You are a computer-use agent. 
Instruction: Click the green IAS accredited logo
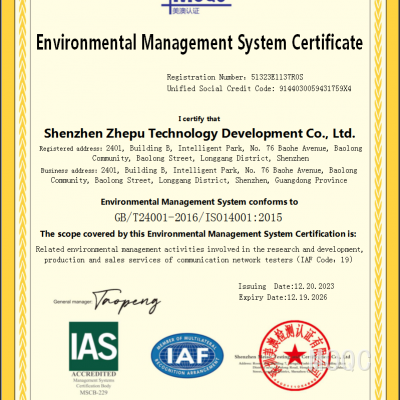[93, 346]
